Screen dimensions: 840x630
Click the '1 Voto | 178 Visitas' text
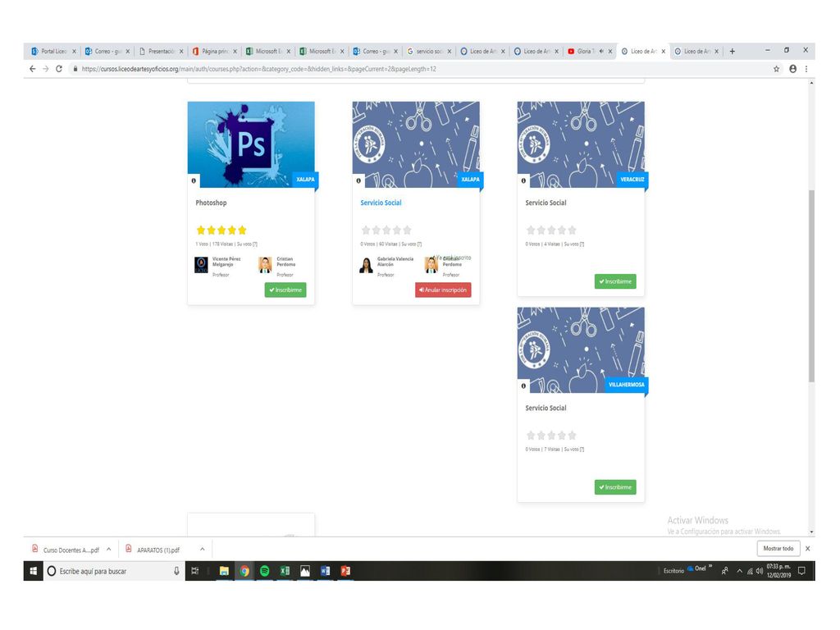tap(215, 244)
